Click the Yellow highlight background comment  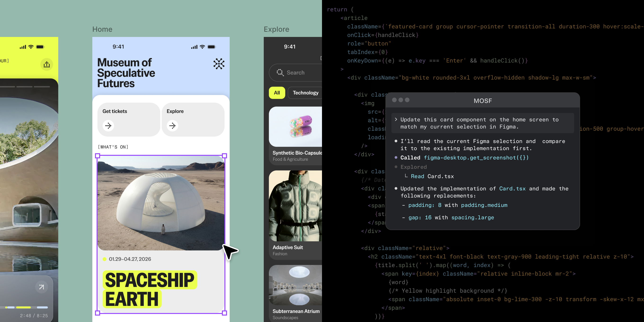(x=448, y=291)
